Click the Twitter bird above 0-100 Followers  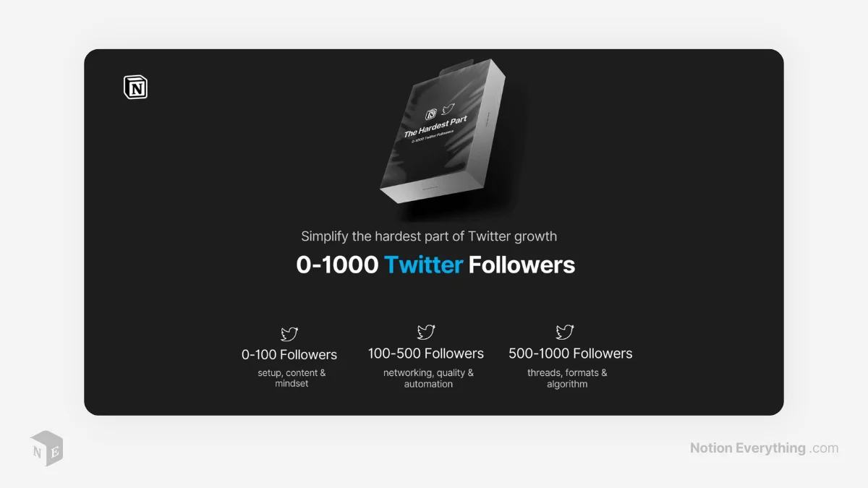(x=289, y=333)
